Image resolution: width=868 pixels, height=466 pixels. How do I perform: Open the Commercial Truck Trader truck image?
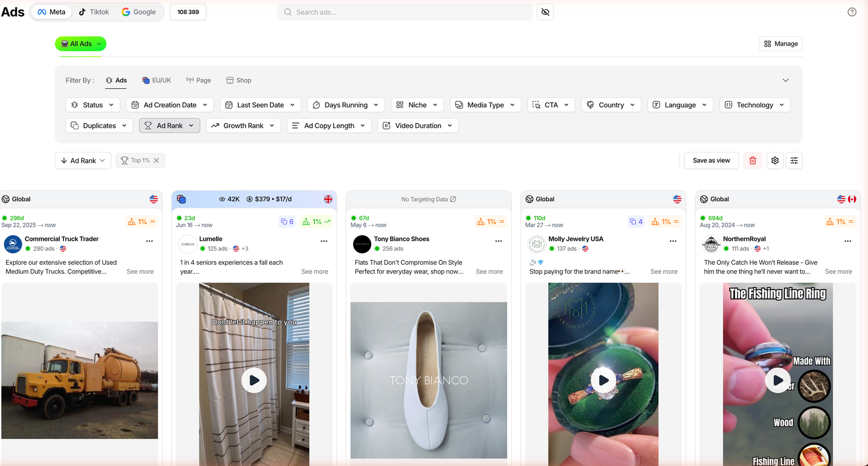[x=80, y=380]
